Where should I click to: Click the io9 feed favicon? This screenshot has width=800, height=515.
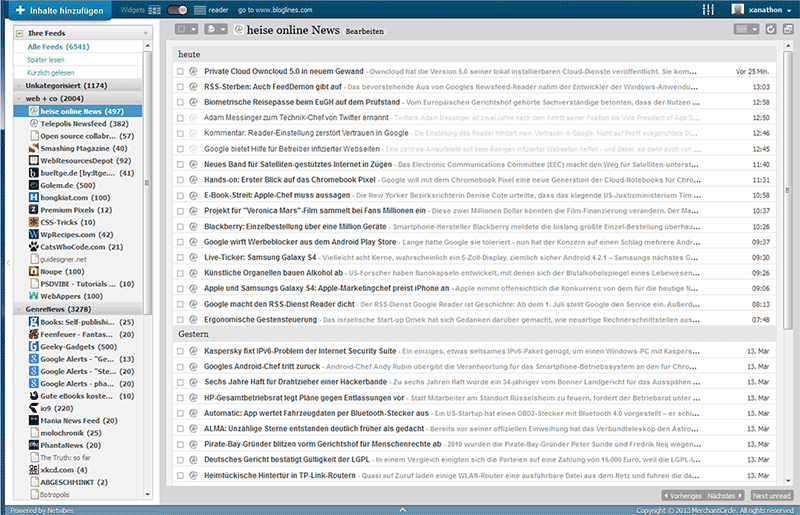[34, 408]
